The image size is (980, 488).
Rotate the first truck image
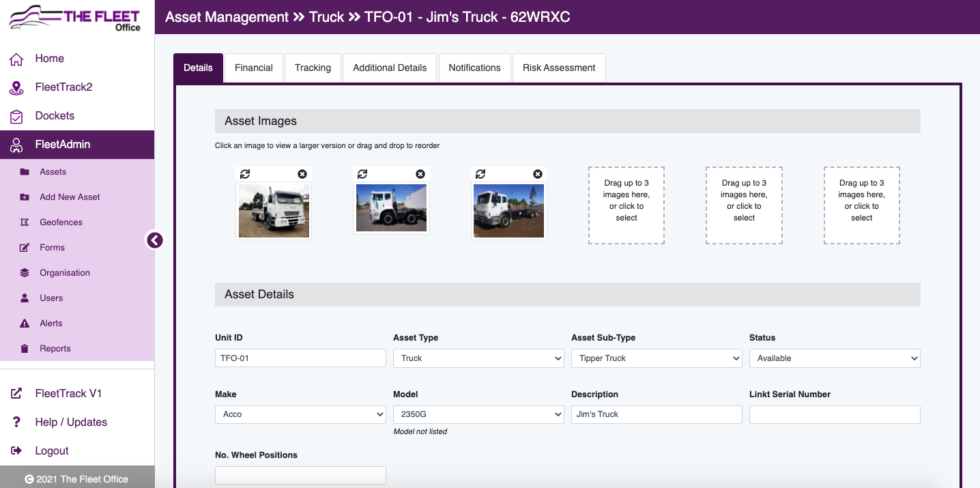click(246, 174)
